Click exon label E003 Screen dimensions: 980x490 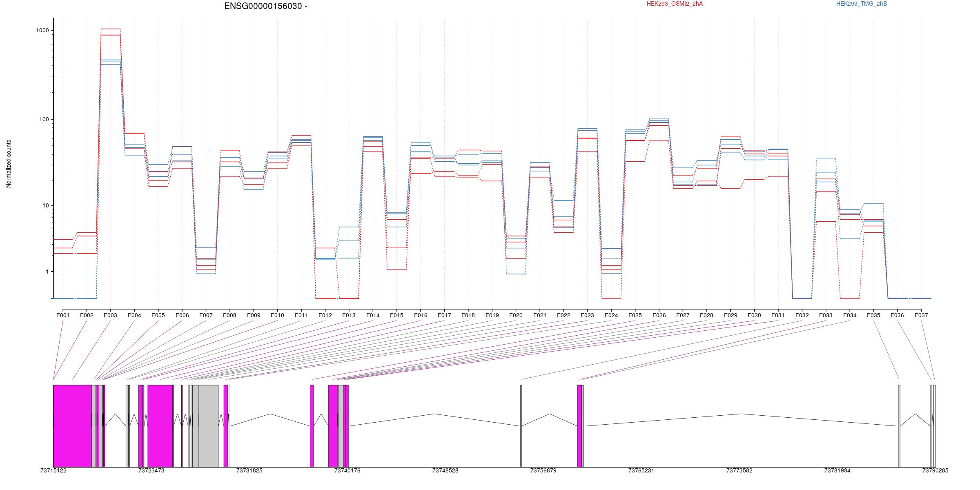110,315
